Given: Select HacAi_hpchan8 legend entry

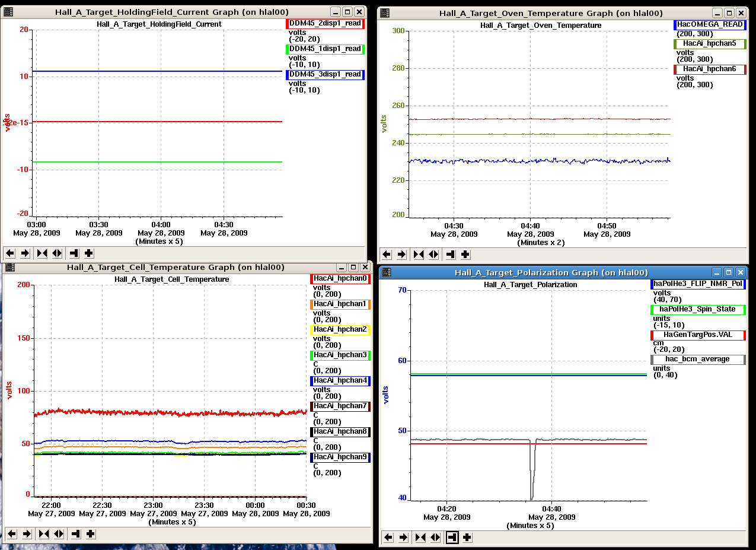Looking at the screenshot, I should [x=340, y=432].
